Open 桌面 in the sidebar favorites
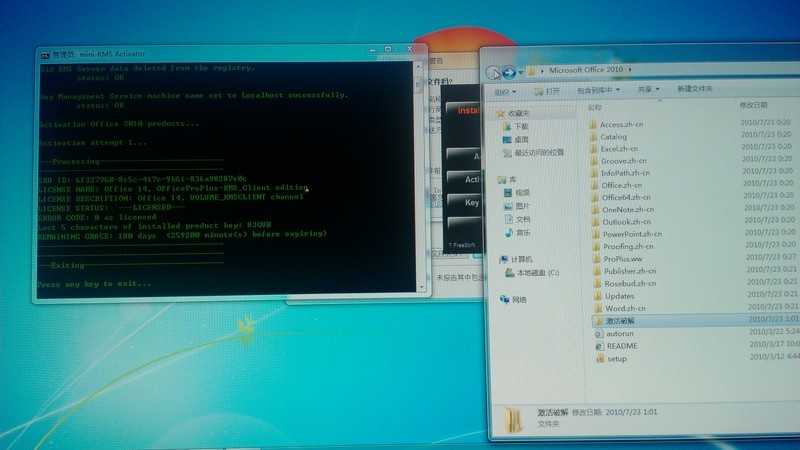Viewport: 800px width, 450px height. point(516,139)
